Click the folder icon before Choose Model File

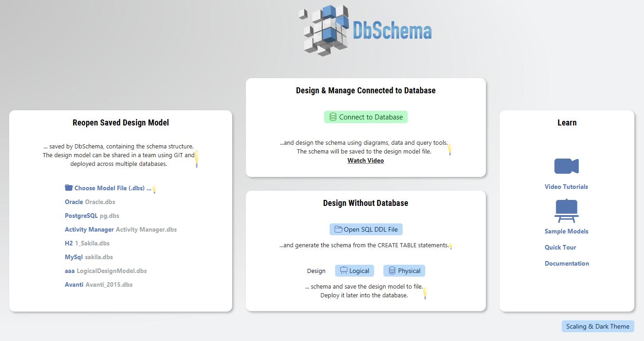(69, 188)
